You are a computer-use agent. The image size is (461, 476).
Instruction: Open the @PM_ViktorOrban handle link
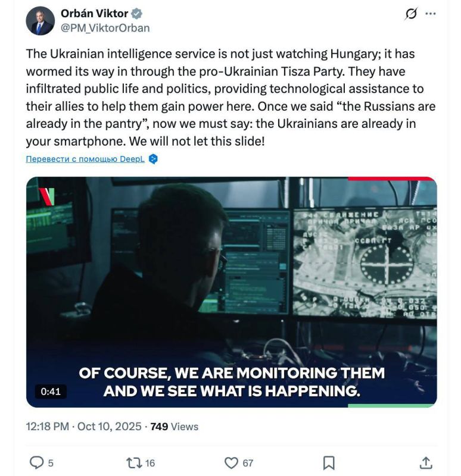pyautogui.click(x=105, y=28)
